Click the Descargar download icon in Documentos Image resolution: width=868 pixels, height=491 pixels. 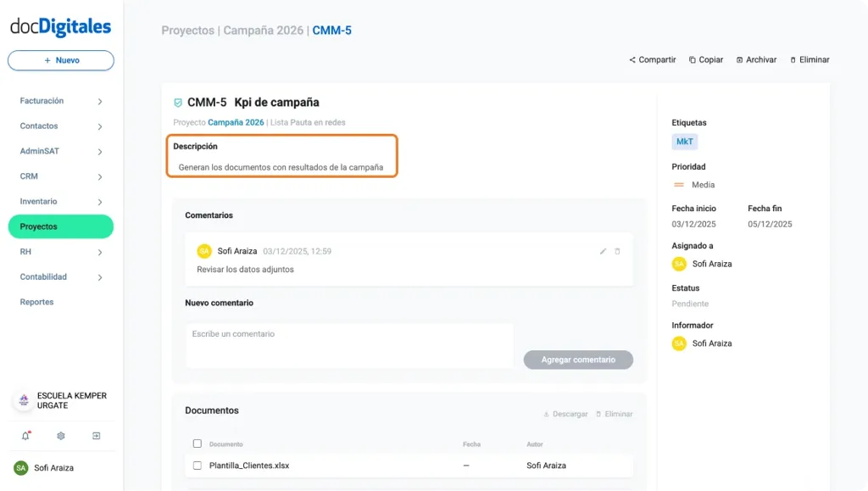coord(547,414)
